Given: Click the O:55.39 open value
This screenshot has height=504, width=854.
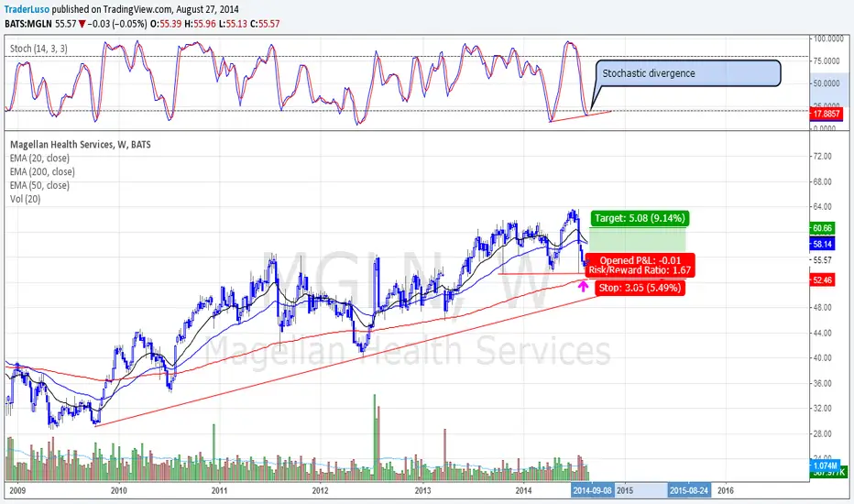Looking at the screenshot, I should pyautogui.click(x=166, y=24).
